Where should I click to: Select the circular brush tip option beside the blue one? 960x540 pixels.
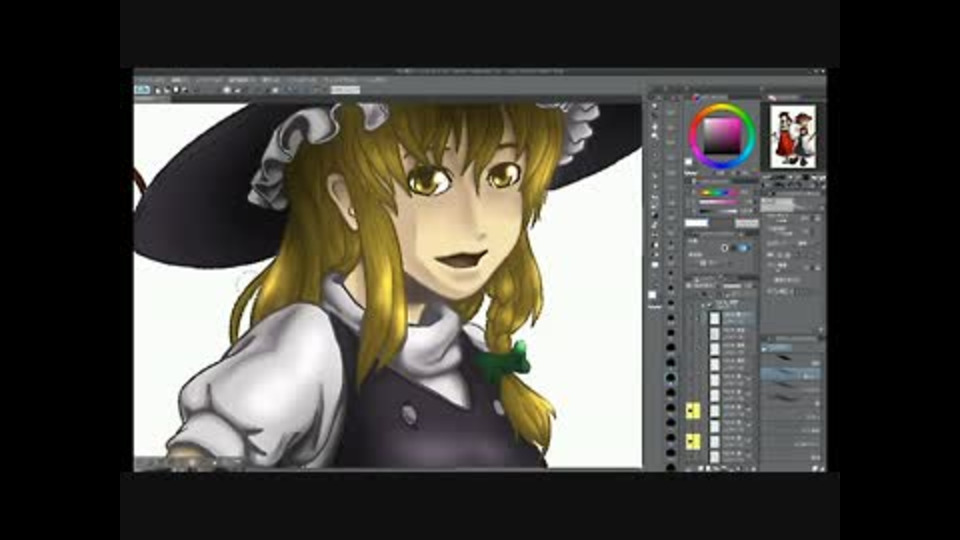click(725, 248)
